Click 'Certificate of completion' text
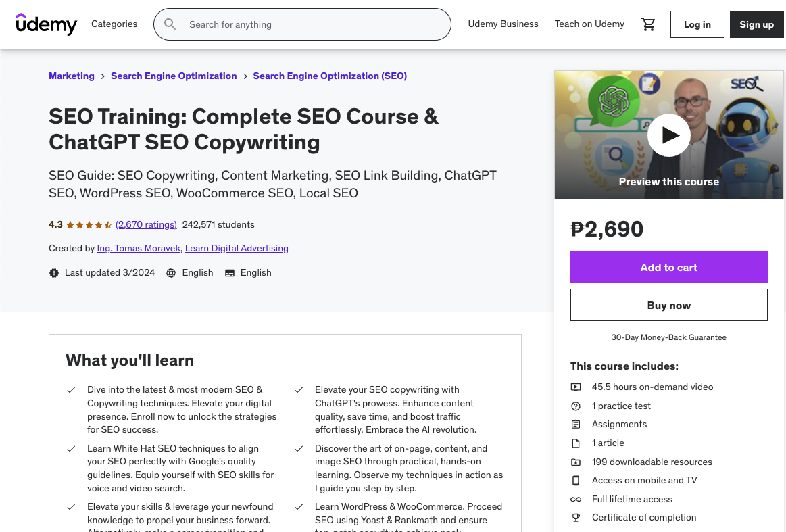The image size is (786, 532). point(644,517)
